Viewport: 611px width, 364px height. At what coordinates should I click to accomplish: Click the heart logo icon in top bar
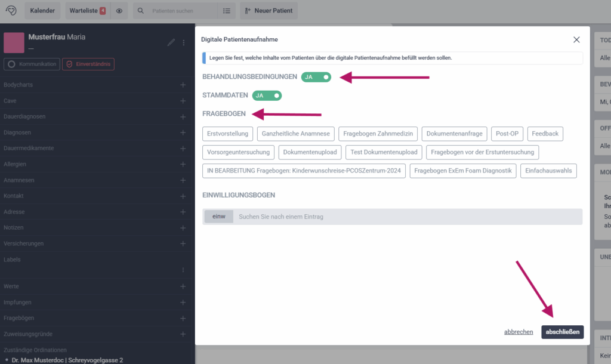(11, 11)
